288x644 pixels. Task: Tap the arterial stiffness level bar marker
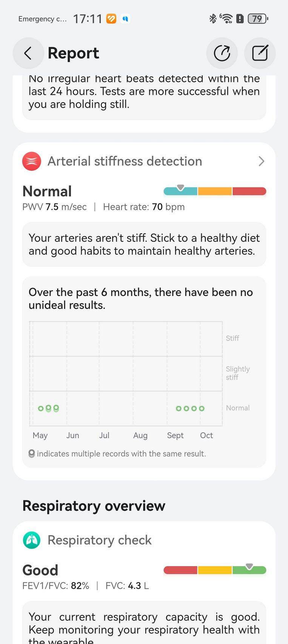(180, 188)
